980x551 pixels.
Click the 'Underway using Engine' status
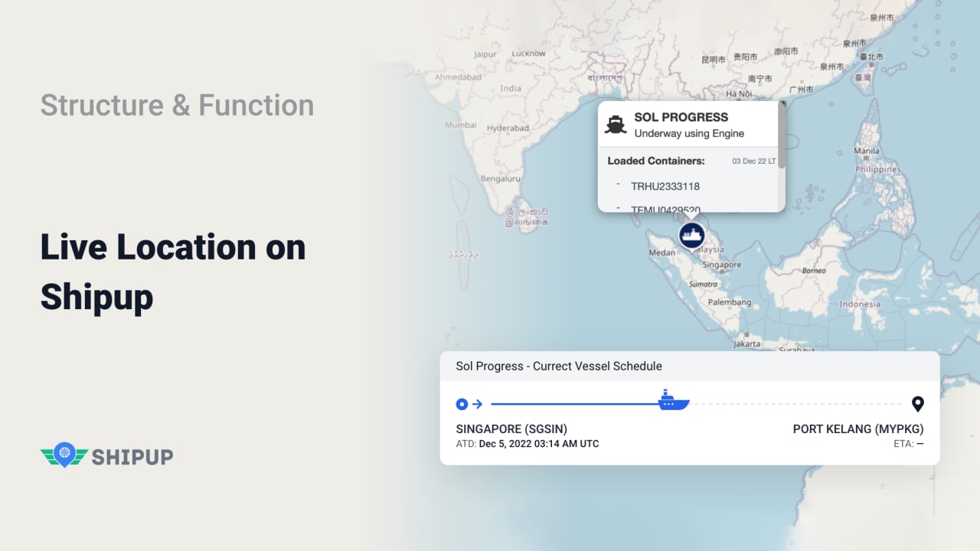(689, 134)
